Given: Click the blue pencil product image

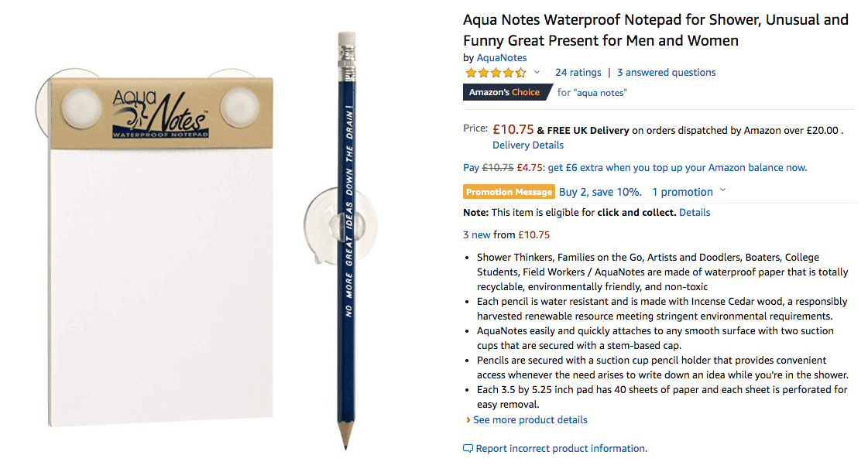Looking at the screenshot, I should point(345,240).
